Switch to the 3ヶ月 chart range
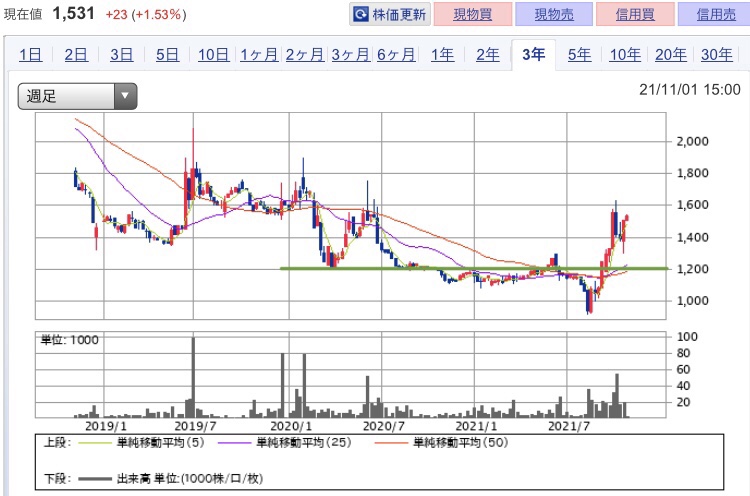This screenshot has height=496, width=750. click(351, 55)
